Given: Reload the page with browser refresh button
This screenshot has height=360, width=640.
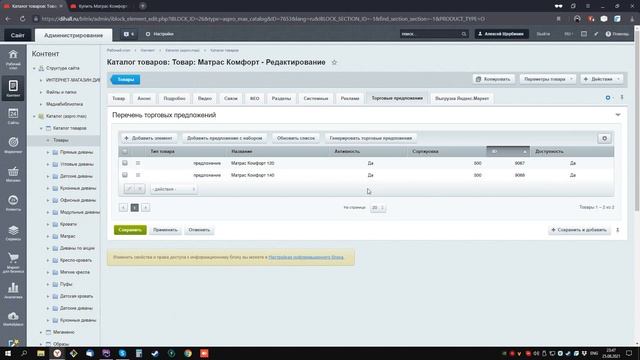Looking at the screenshot, I should coord(22,19).
